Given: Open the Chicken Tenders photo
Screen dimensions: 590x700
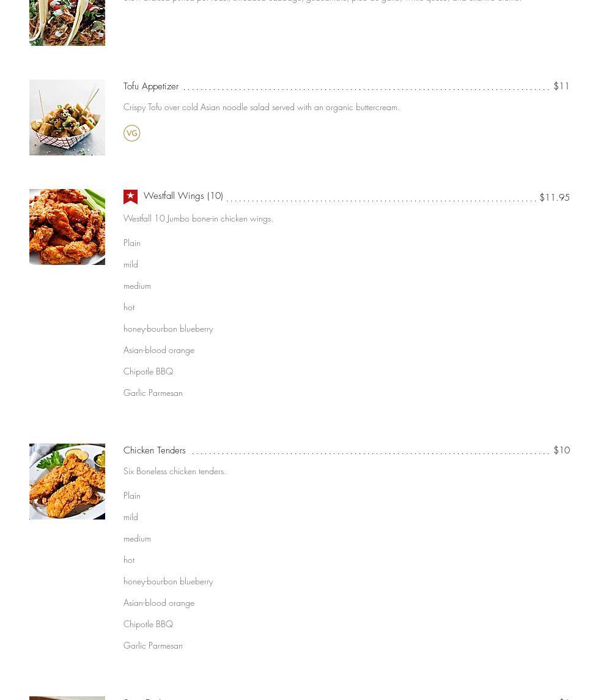Looking at the screenshot, I should click(67, 482).
